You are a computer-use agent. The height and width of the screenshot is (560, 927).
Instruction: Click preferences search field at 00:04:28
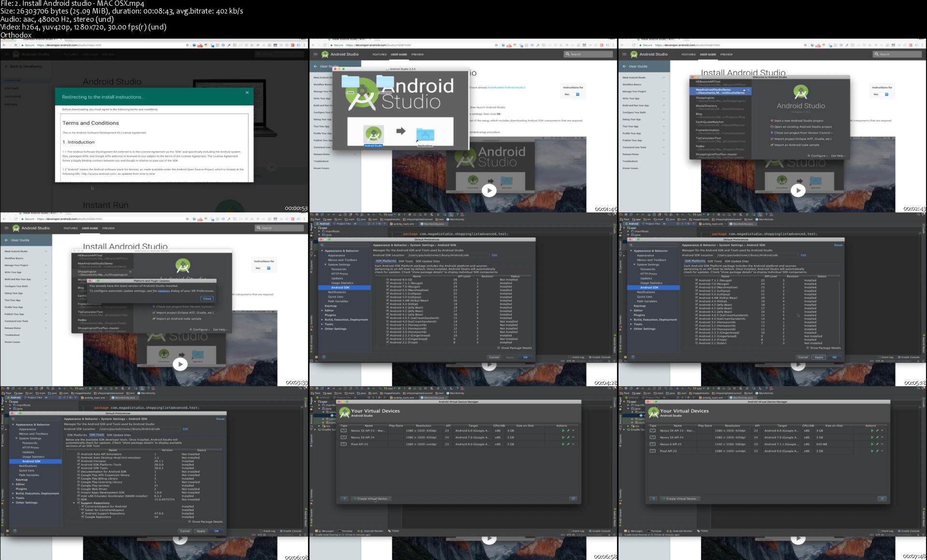point(344,245)
